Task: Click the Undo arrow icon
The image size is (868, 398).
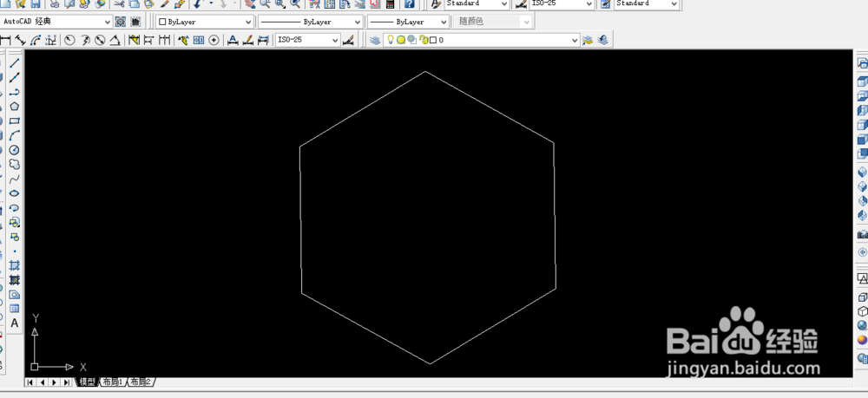Action: pos(199,3)
